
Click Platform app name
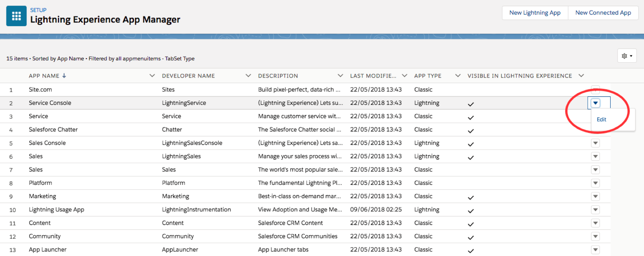pyautogui.click(x=40, y=183)
